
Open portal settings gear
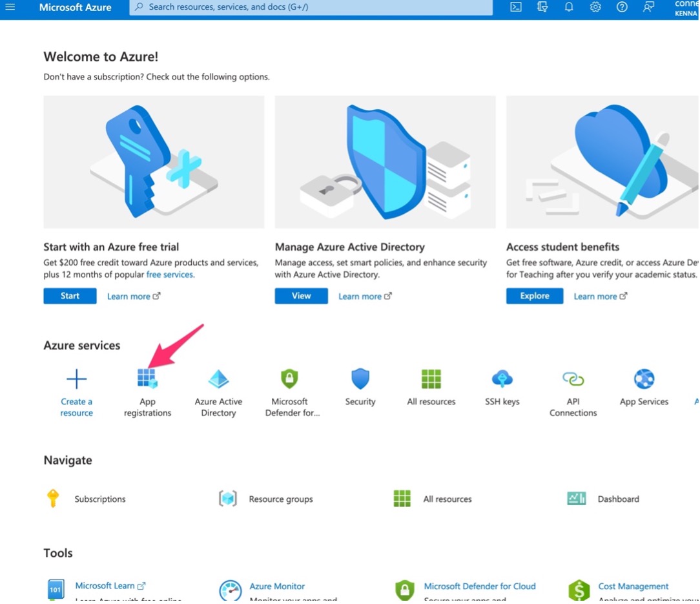click(x=595, y=7)
